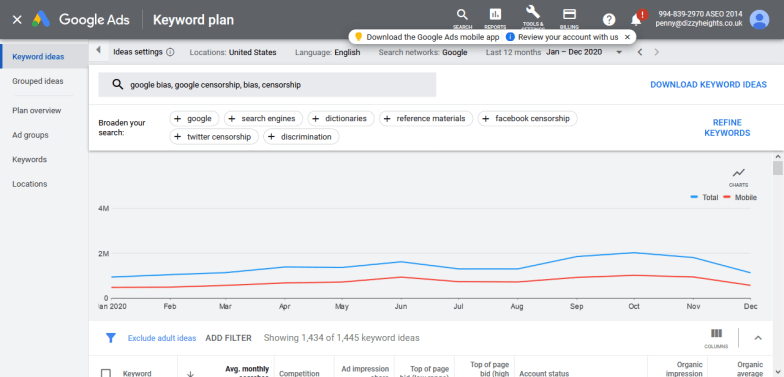Click the Ideas settings info icon

click(170, 52)
